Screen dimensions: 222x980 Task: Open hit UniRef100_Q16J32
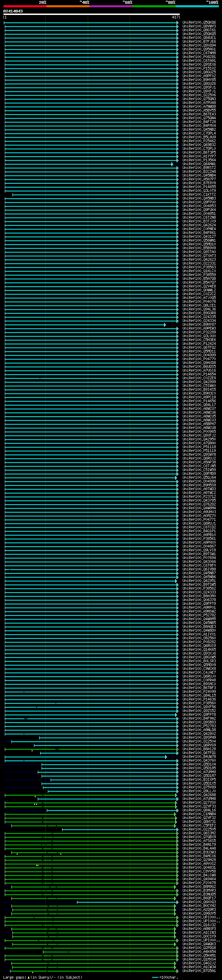click(x=199, y=925)
